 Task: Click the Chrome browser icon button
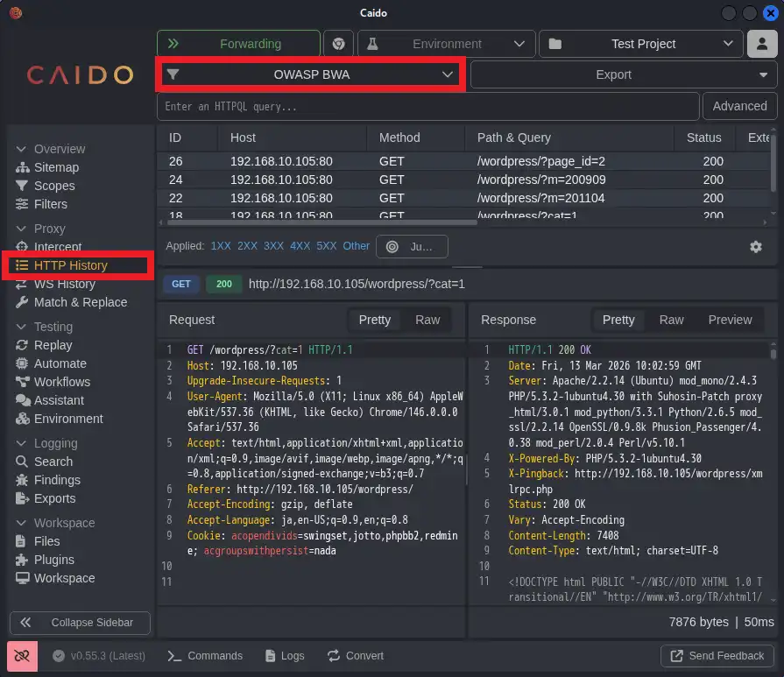[339, 44]
